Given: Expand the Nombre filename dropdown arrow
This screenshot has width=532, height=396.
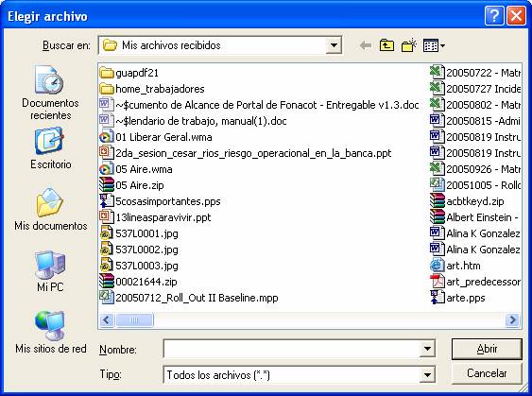Looking at the screenshot, I should tap(427, 349).
